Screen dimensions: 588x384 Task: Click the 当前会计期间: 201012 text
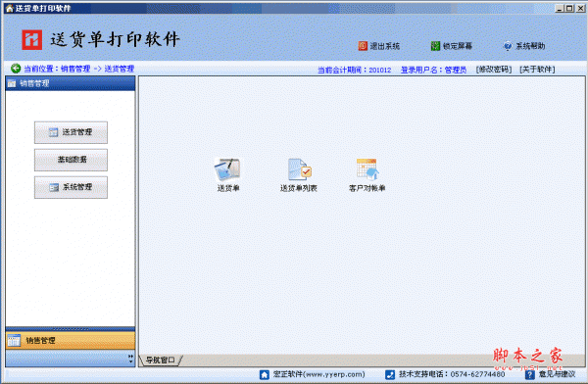tap(355, 70)
